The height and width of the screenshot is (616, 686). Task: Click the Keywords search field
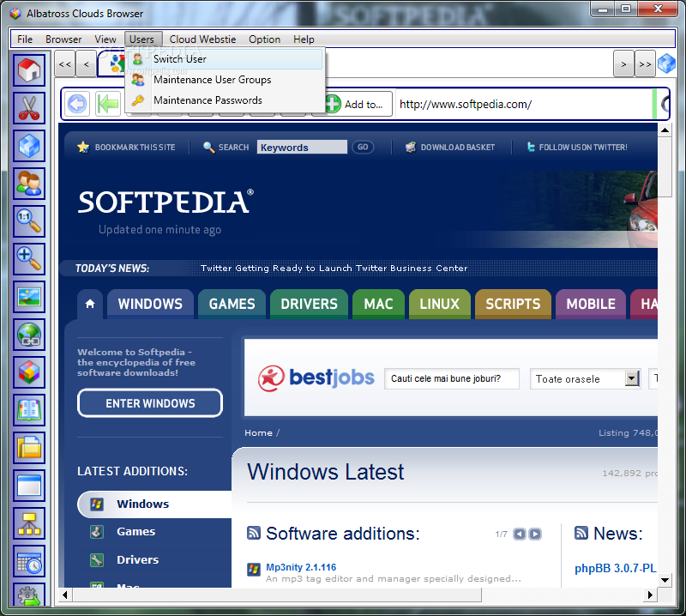coord(302,147)
